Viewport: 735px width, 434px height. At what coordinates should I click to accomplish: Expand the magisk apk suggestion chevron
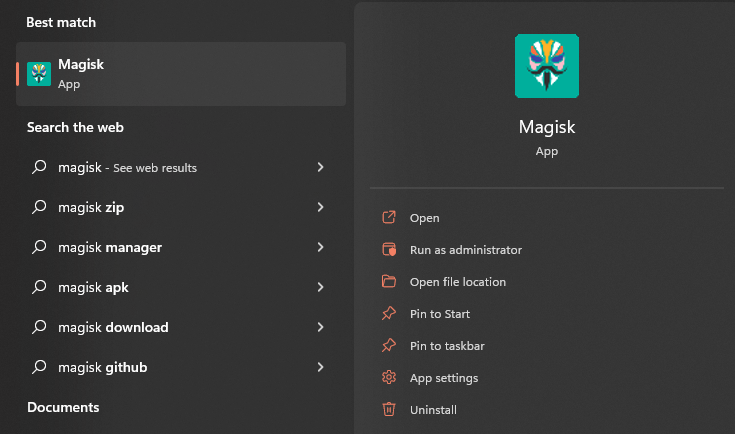pyautogui.click(x=320, y=287)
